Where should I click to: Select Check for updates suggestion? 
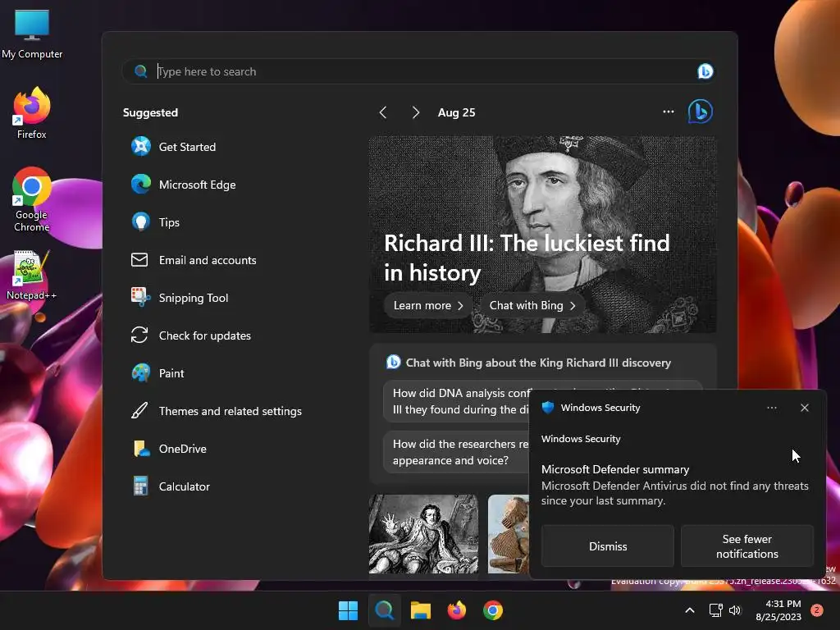pos(190,336)
